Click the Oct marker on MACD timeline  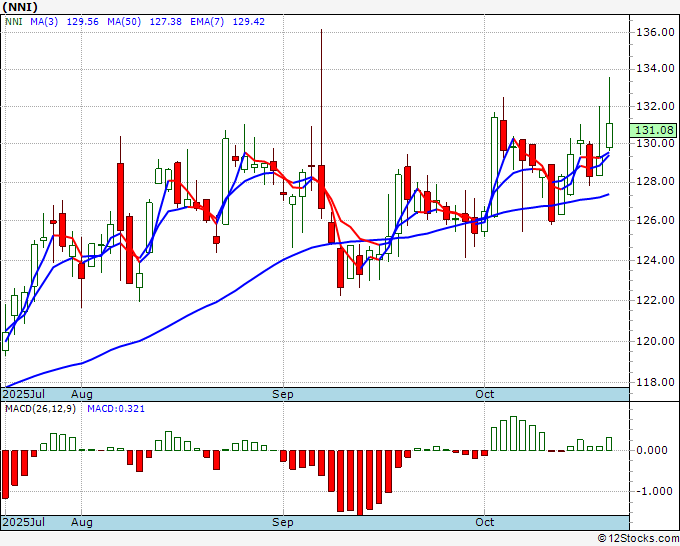484,522
